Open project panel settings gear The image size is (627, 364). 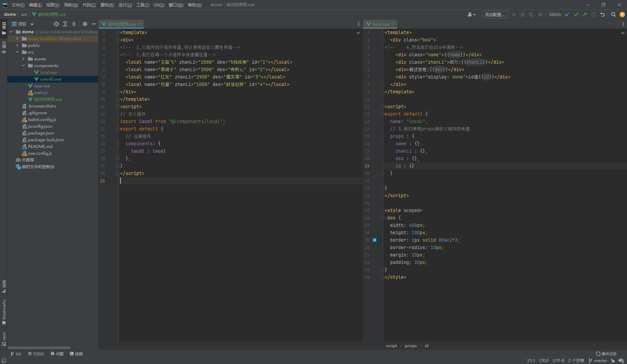click(85, 24)
